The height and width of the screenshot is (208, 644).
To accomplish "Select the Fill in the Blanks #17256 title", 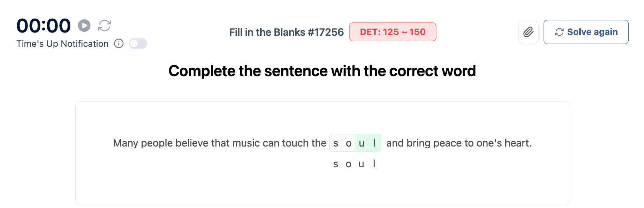I will (x=286, y=32).
